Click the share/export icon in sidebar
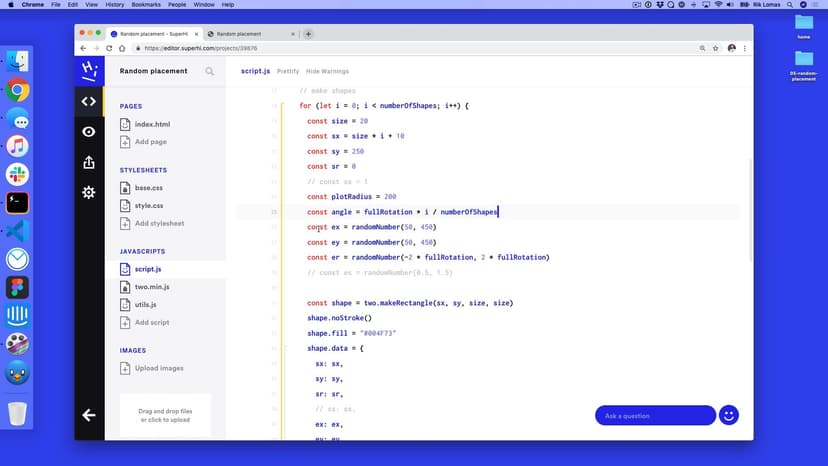The width and height of the screenshot is (828, 466). coord(89,162)
